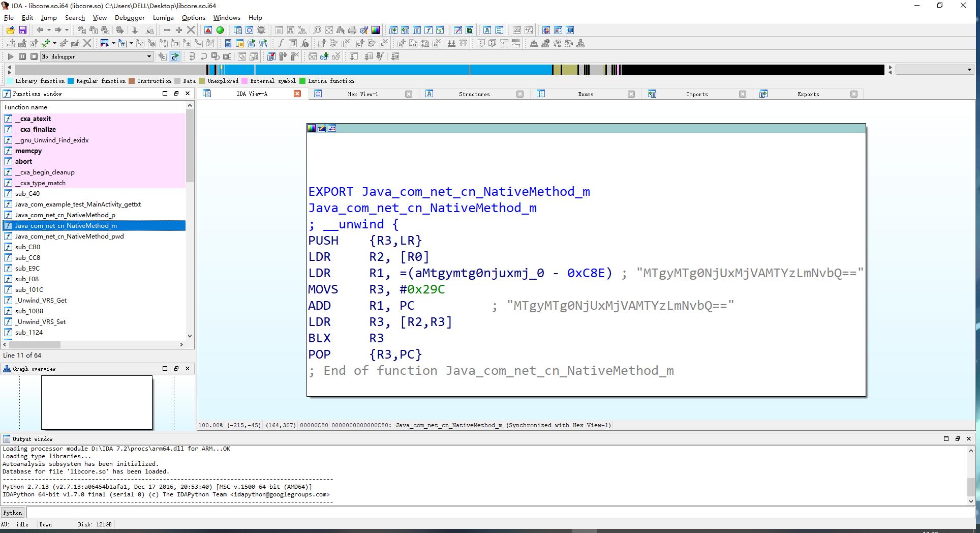Click the pause process button
Screen dimensions: 980x533
point(22,56)
